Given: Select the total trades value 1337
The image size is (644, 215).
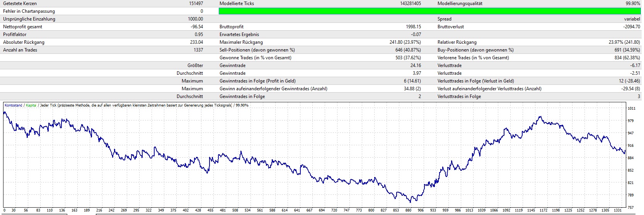Looking at the screenshot, I should click(198, 50).
